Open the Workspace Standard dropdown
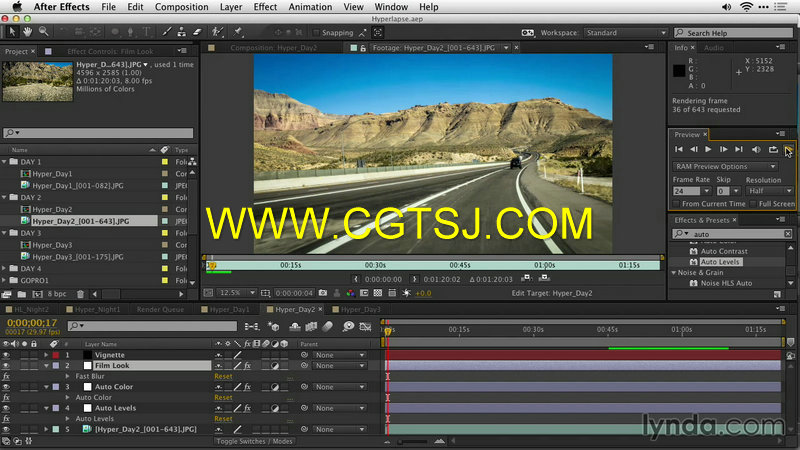Screen dimensions: 800x450 point(626,33)
